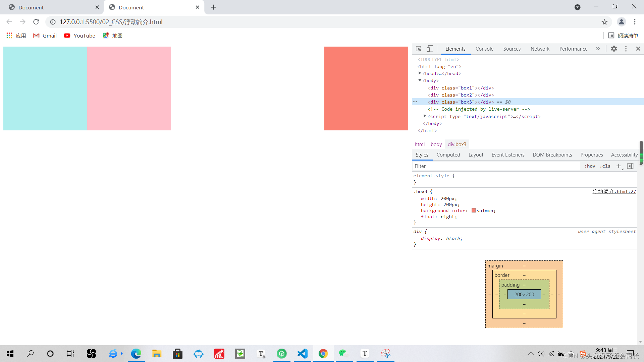Open the Layout pane tab
Image resolution: width=644 pixels, height=362 pixels.
[476, 155]
